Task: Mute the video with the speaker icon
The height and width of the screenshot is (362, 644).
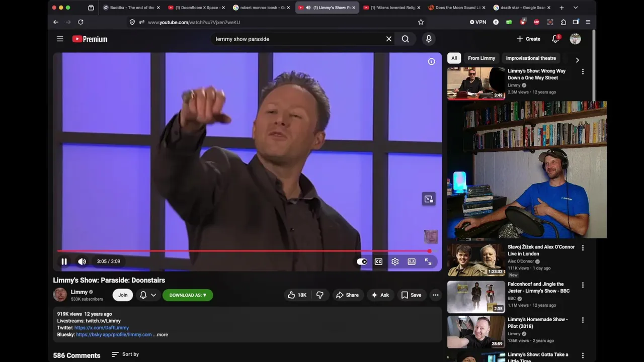Action: point(82,261)
